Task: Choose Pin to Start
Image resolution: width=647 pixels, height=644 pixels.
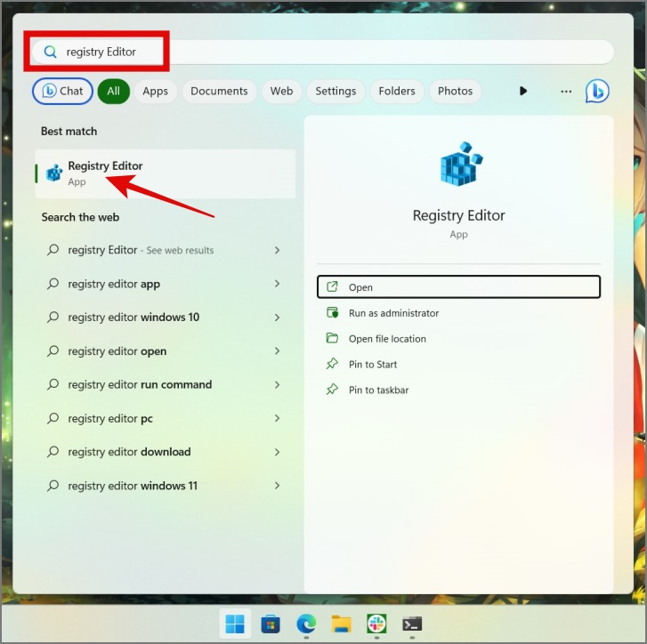Action: point(458,365)
